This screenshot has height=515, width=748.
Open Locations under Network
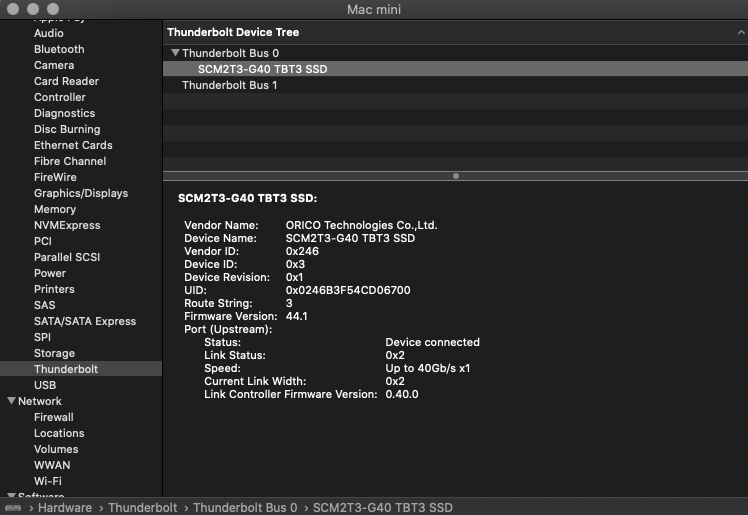pyautogui.click(x=59, y=433)
